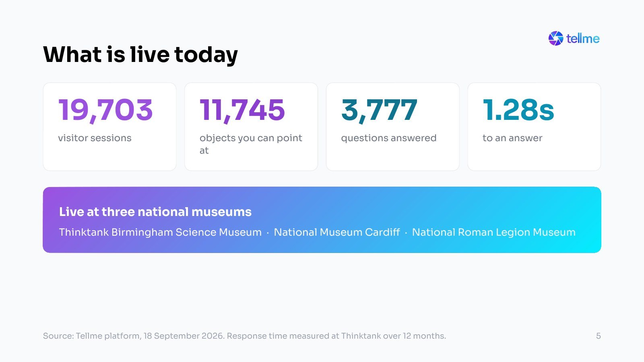644x362 pixels.
Task: Click the slide page number 5
Action: point(599,336)
